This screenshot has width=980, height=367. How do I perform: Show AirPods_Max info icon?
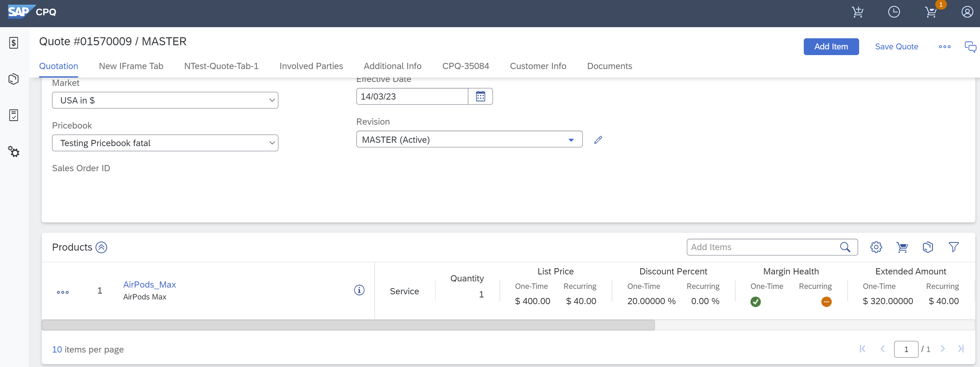[359, 290]
